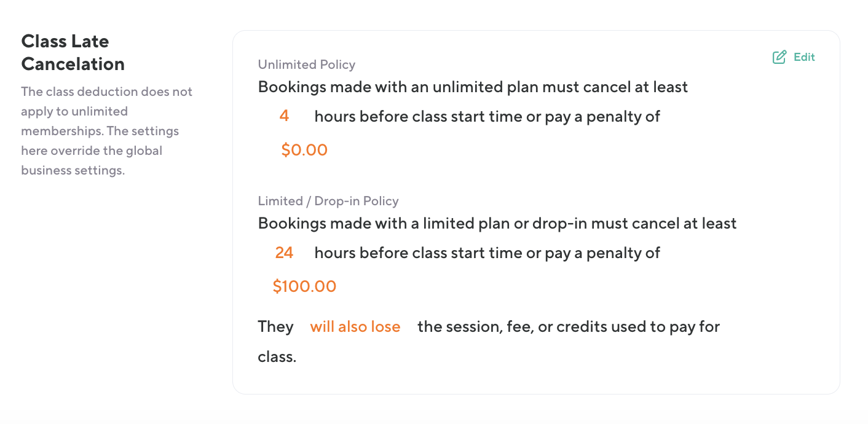Select the 4 hours value for unlimited plans
Viewport: 868px width, 424px height.
pyautogui.click(x=284, y=116)
